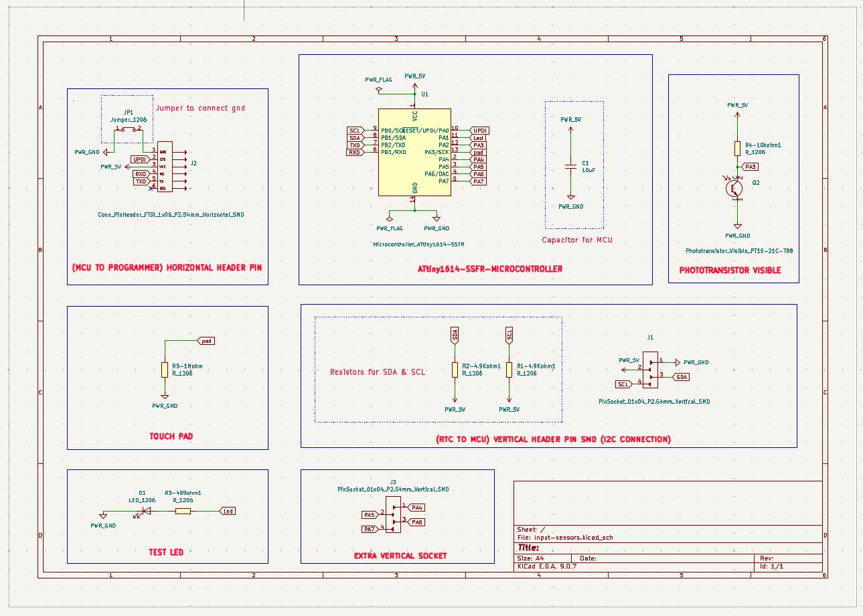Select the J3 extra vertical socket symbol
This screenshot has height=616, width=863.
392,514
